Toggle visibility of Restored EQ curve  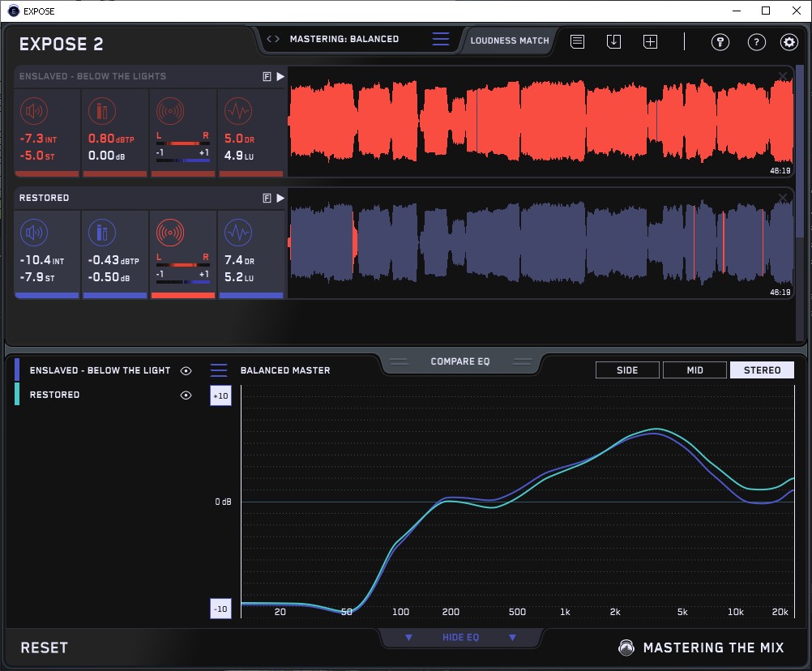(186, 395)
